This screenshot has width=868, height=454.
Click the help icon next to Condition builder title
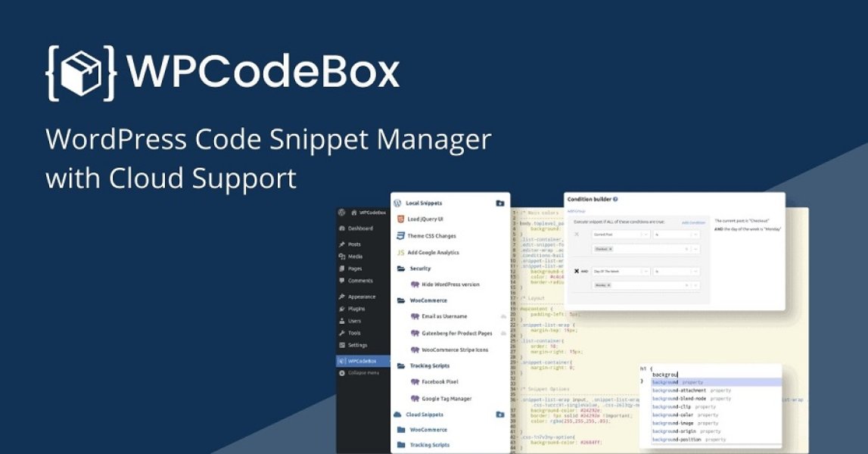point(614,200)
